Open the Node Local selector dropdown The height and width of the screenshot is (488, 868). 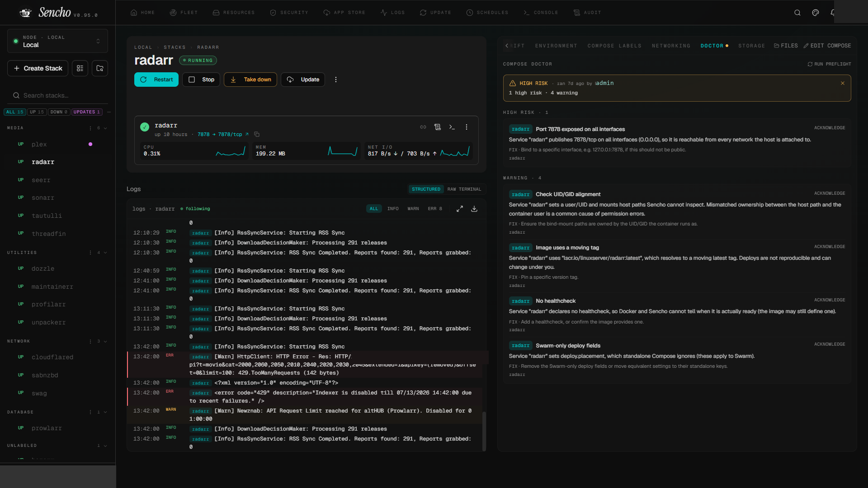point(57,41)
